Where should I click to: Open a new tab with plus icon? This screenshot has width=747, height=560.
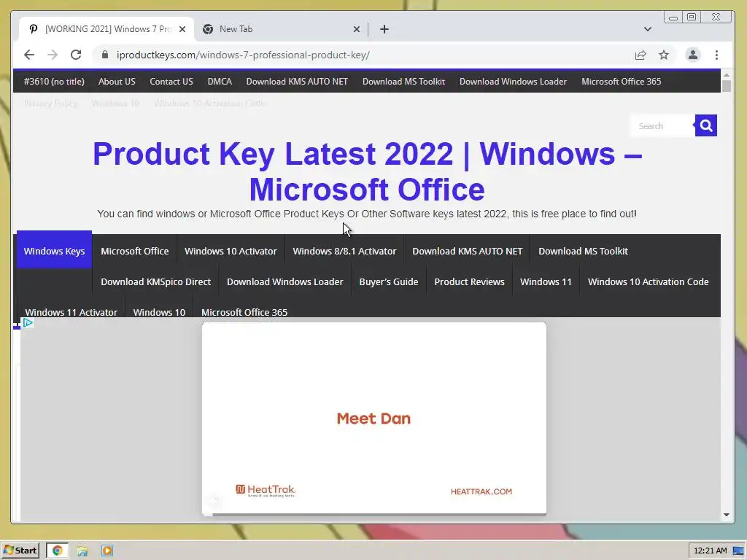[384, 29]
